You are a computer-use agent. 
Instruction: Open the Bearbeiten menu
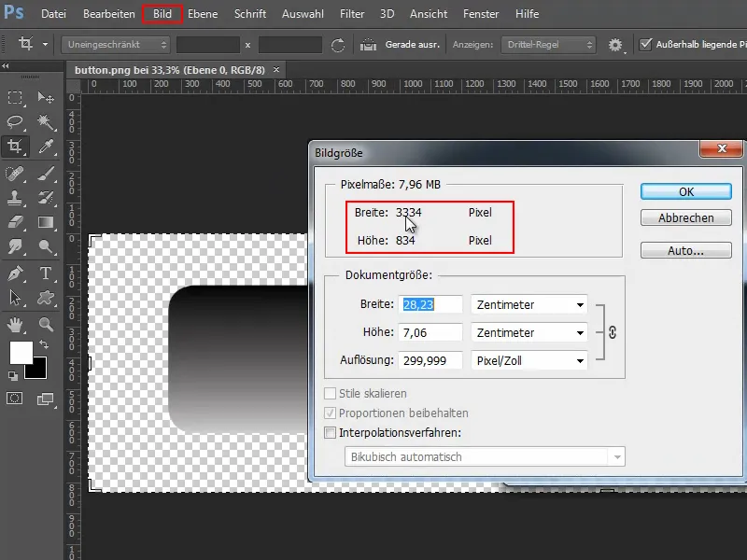click(109, 14)
